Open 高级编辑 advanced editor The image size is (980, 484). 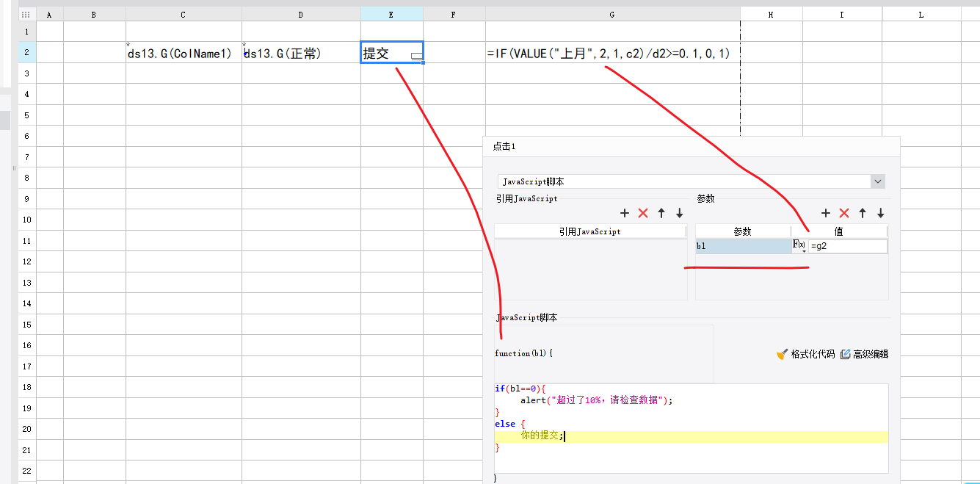coord(864,354)
